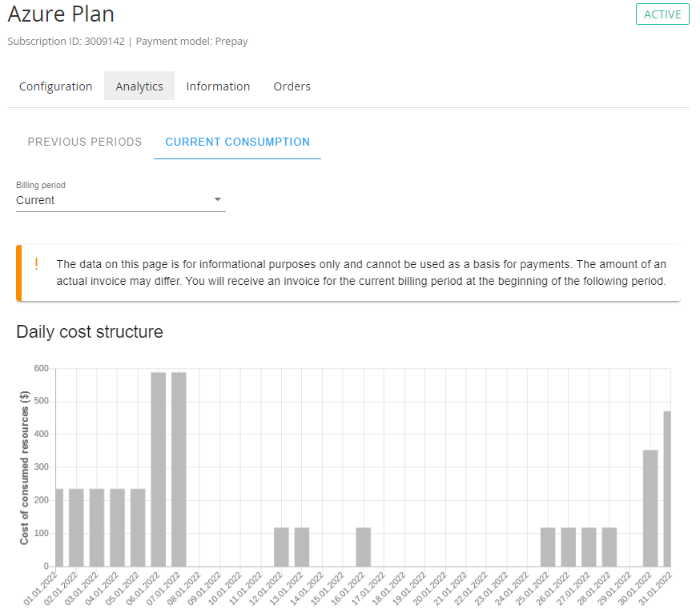The height and width of the screenshot is (609, 700).
Task: Select the bar for 16.01.2022
Action: coord(364,547)
